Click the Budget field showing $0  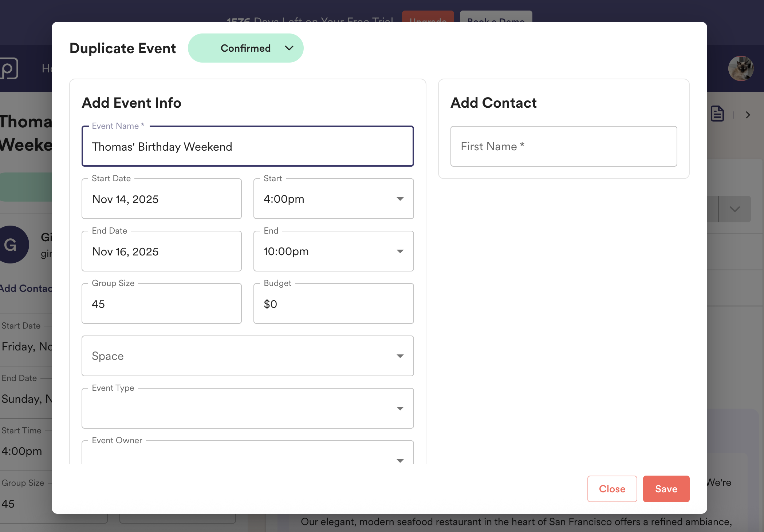[x=333, y=303]
